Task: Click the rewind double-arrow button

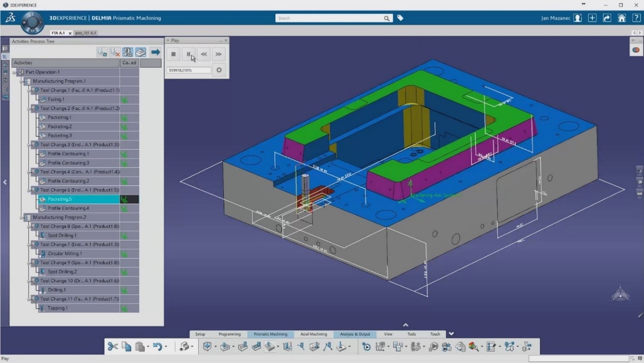Action: pyautogui.click(x=204, y=54)
